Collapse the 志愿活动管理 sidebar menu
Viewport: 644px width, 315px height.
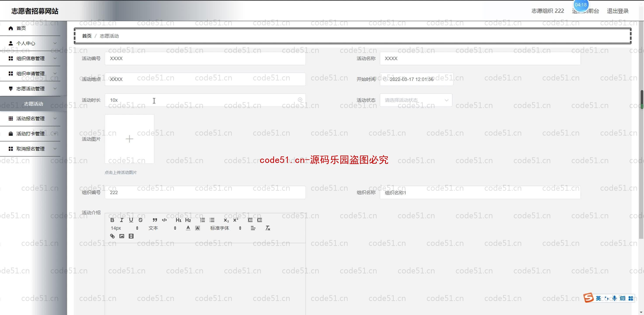30,89
